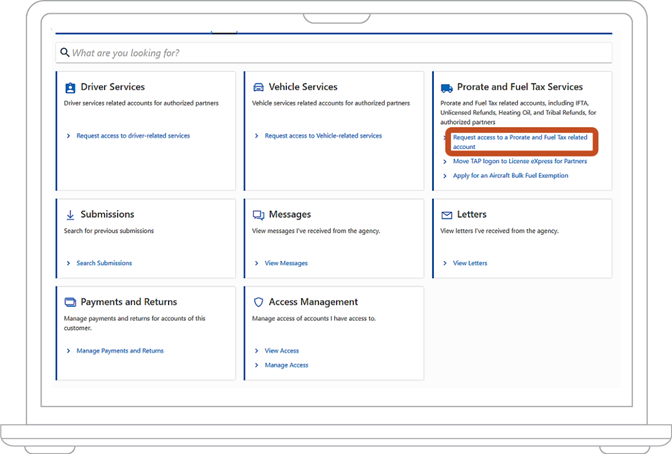672x454 pixels.
Task: Click the search magnifier icon
Action: [65, 52]
